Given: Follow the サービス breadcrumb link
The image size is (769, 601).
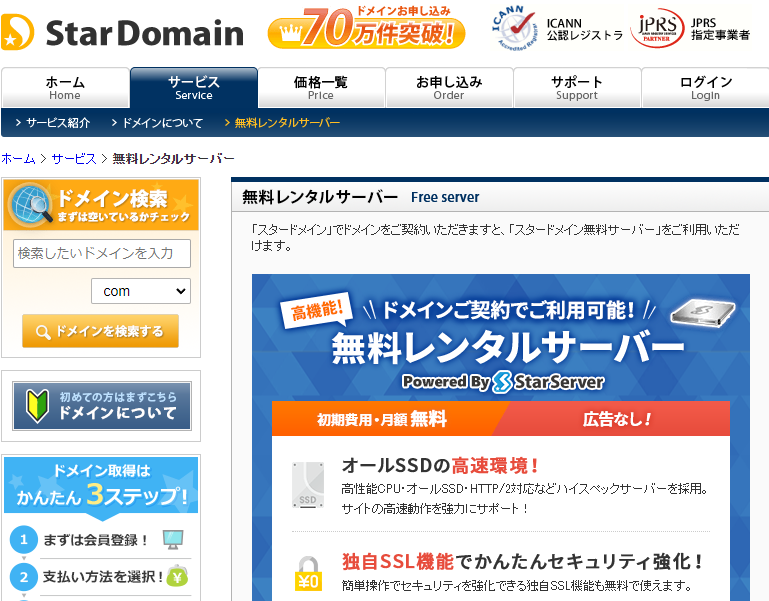Looking at the screenshot, I should tap(74, 159).
